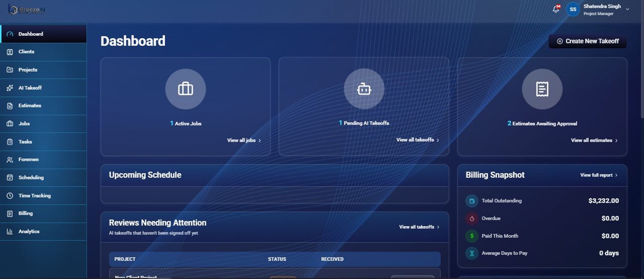Click the Jobs briefcase icon in sidebar
This screenshot has width=644, height=279.
pos(10,124)
